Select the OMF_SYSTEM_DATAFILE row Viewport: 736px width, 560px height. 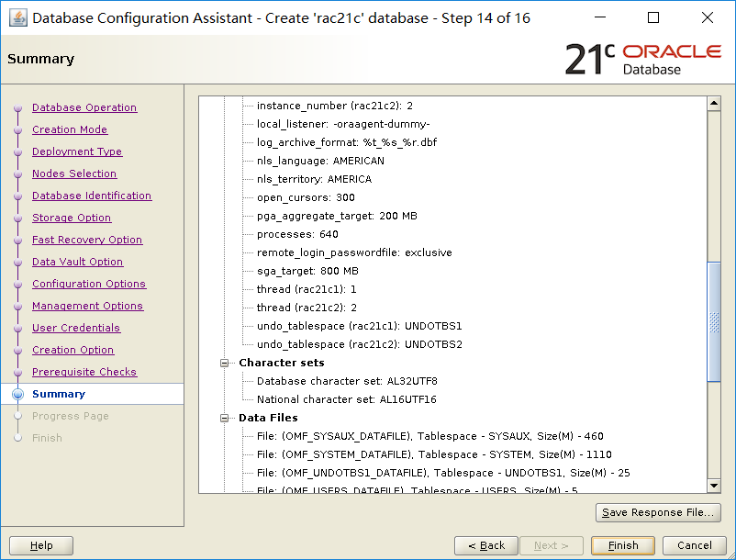point(434,454)
